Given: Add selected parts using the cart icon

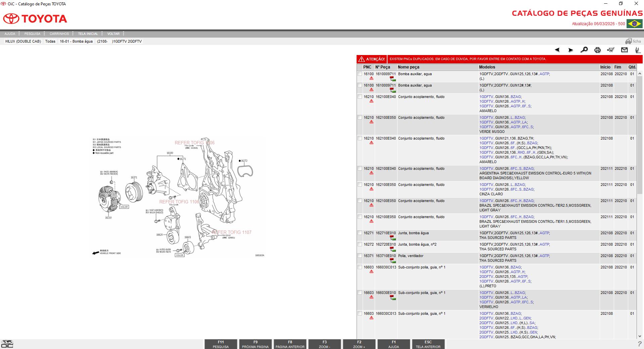Looking at the screenshot, I should (x=611, y=50).
